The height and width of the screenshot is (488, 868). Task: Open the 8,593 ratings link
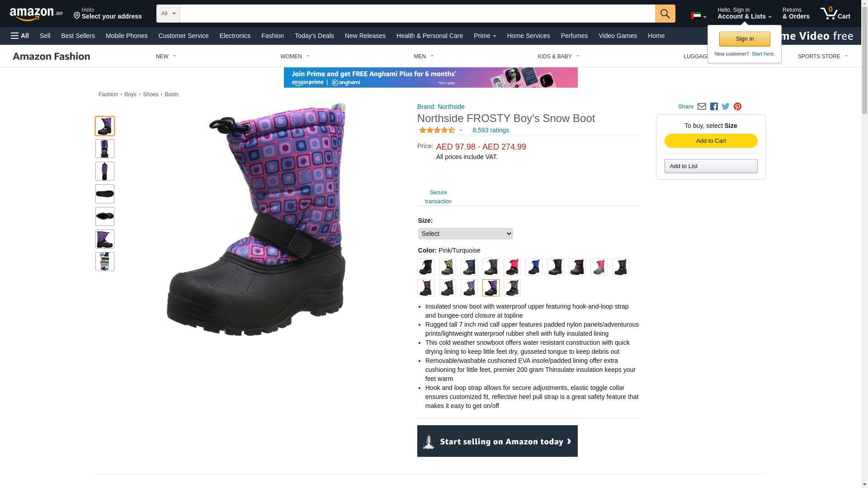tap(491, 130)
